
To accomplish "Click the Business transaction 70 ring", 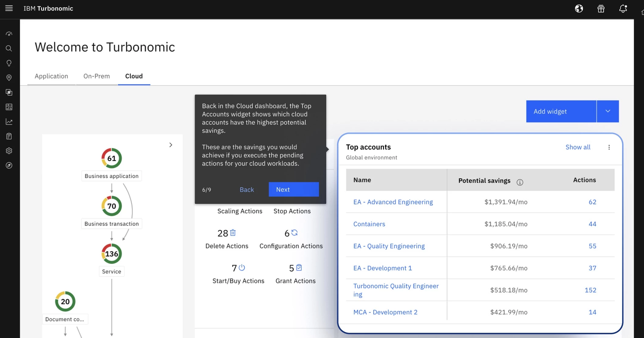I will click(x=111, y=206).
